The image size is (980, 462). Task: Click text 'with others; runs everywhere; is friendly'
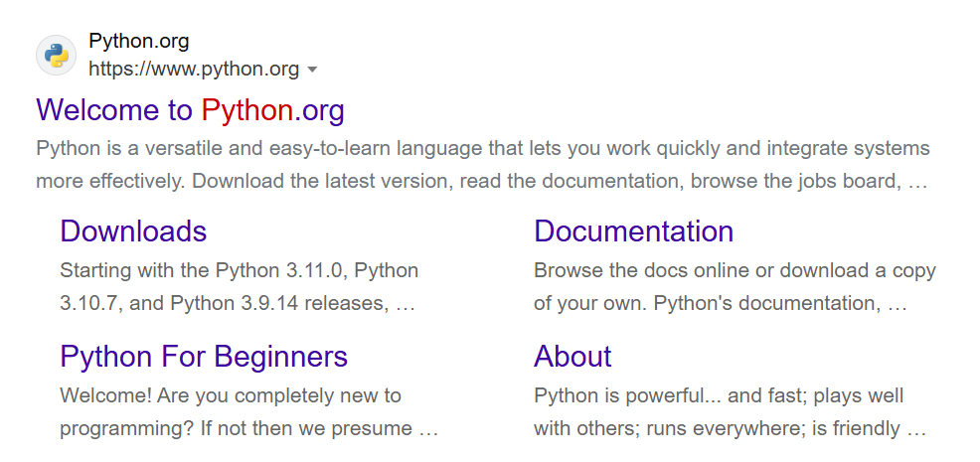pos(717,429)
